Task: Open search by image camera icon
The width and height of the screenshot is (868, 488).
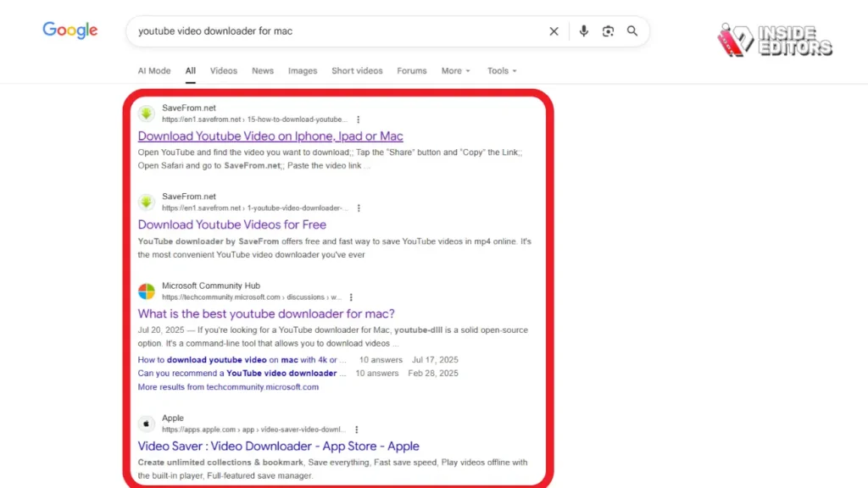Action: tap(608, 31)
